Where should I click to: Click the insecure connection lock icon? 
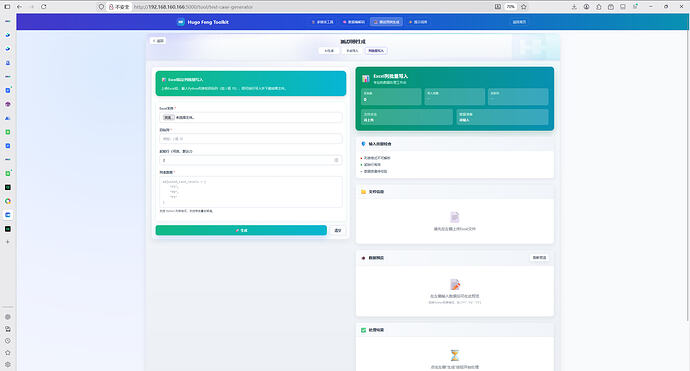[x=111, y=7]
